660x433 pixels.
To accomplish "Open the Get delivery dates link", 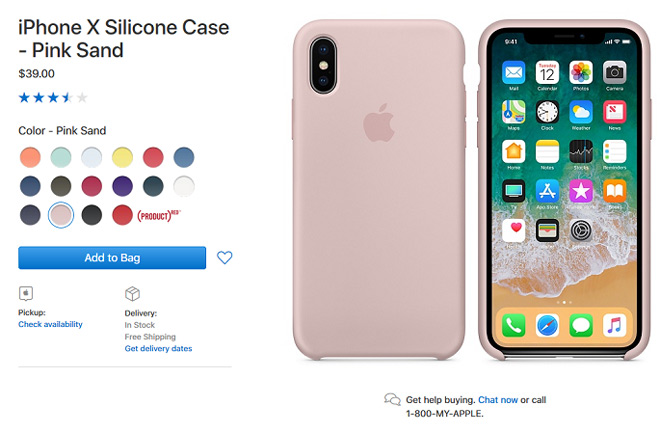I will 158,348.
